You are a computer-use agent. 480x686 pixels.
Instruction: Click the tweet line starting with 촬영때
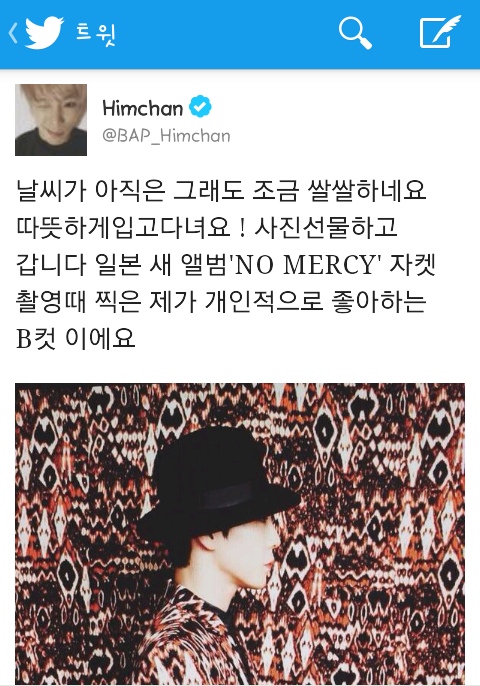coord(221,301)
